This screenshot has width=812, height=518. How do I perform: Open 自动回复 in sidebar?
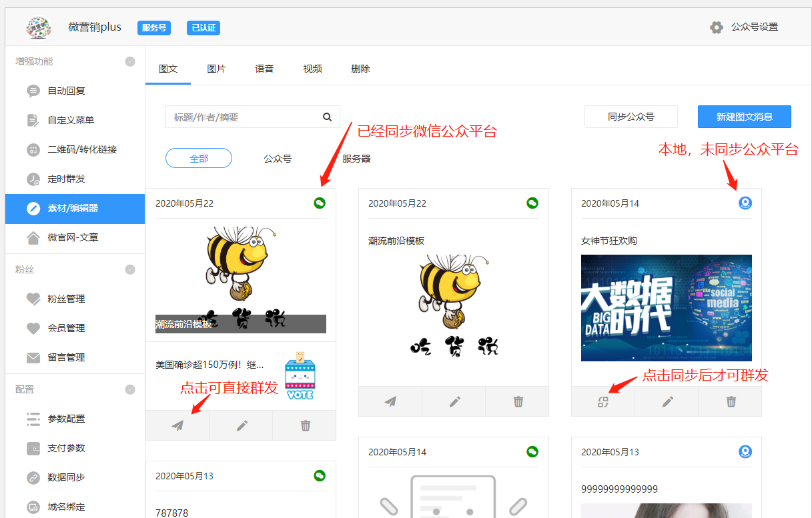click(66, 91)
